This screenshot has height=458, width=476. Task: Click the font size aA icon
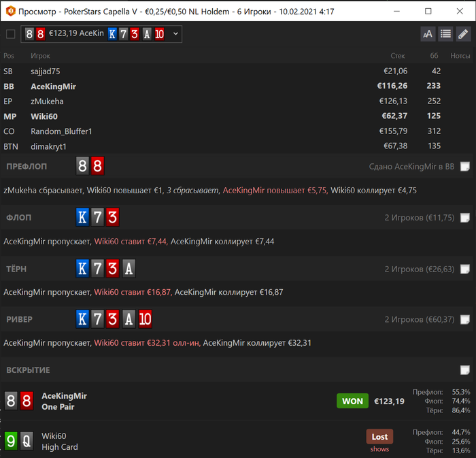pyautogui.click(x=428, y=34)
